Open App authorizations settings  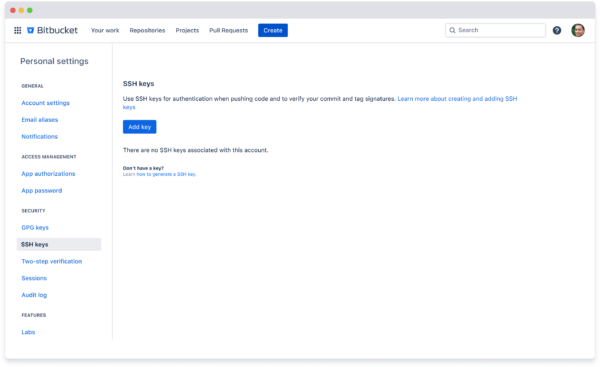48,174
